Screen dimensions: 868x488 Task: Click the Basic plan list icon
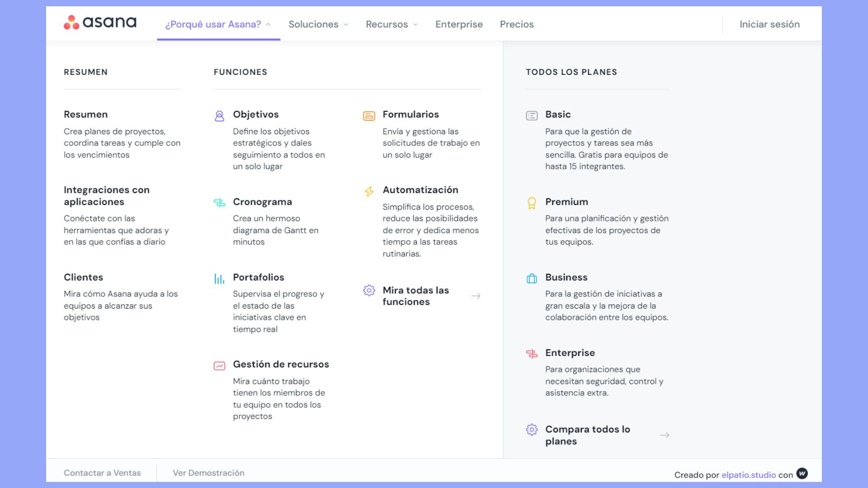pos(532,116)
